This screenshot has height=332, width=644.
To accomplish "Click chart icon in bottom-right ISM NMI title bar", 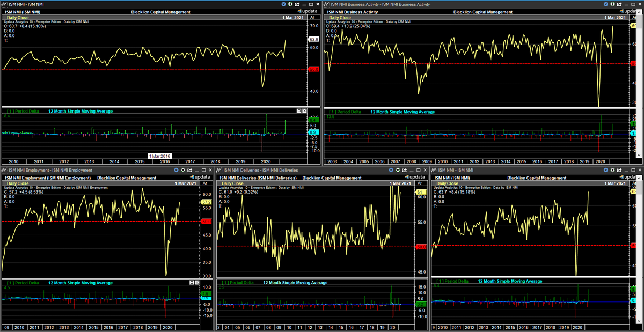I will [434, 170].
